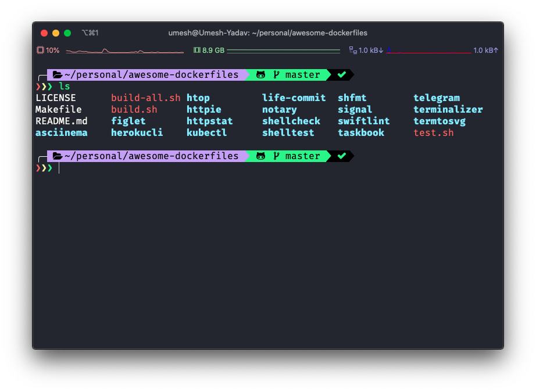
Task: Click the test.sh script name
Action: [x=433, y=133]
